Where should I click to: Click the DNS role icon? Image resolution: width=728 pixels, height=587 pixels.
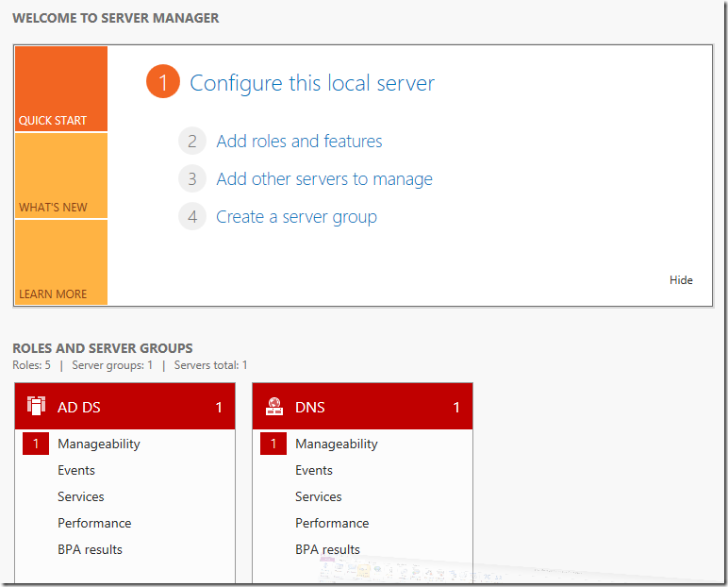(274, 407)
